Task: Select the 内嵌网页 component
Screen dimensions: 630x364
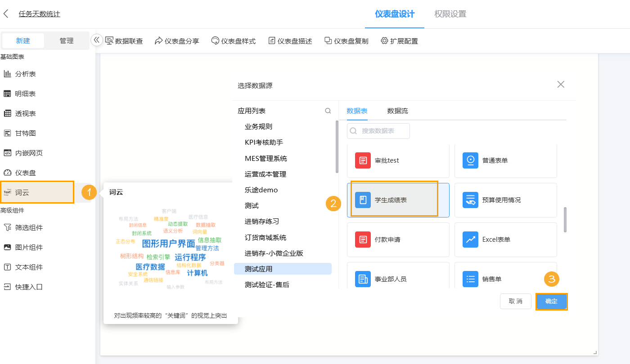Action: point(28,152)
